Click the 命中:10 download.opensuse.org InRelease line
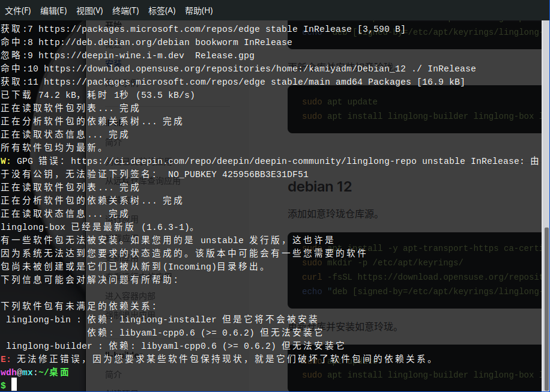Screen dimensions: 550x392 (238, 68)
